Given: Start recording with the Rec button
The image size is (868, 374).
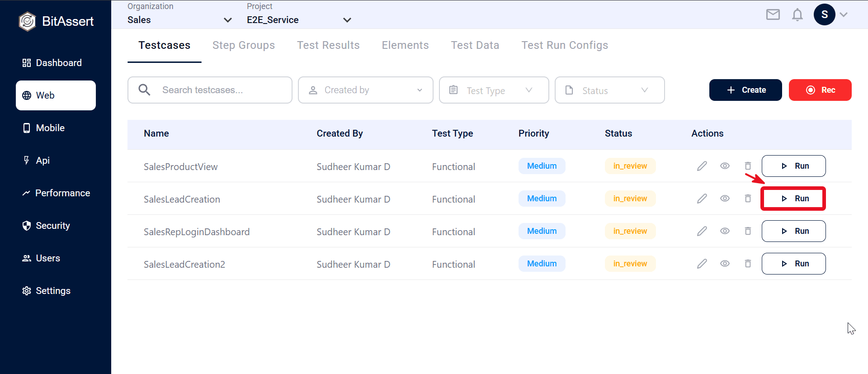Looking at the screenshot, I should pyautogui.click(x=820, y=90).
